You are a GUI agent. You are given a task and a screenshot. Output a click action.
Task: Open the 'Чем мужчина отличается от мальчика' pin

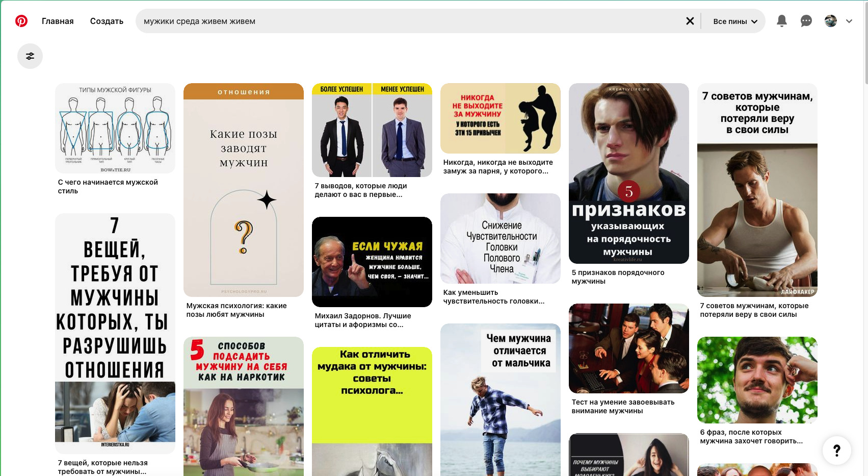point(501,399)
